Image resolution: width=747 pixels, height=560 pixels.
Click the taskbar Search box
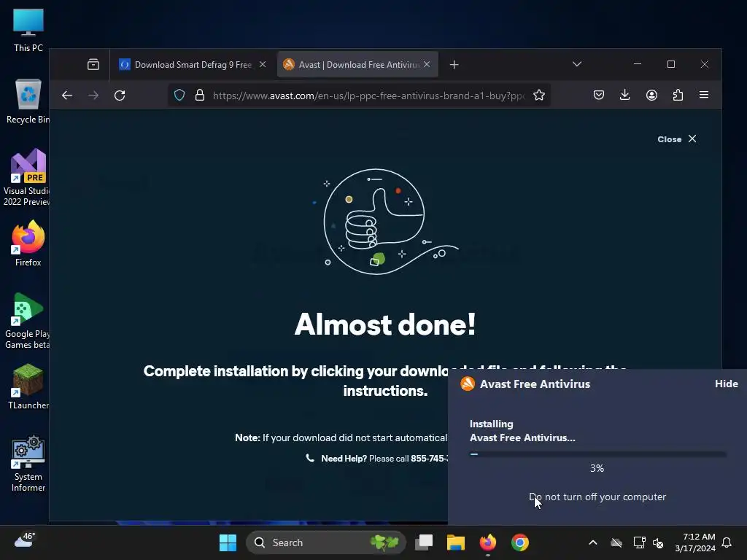326,542
